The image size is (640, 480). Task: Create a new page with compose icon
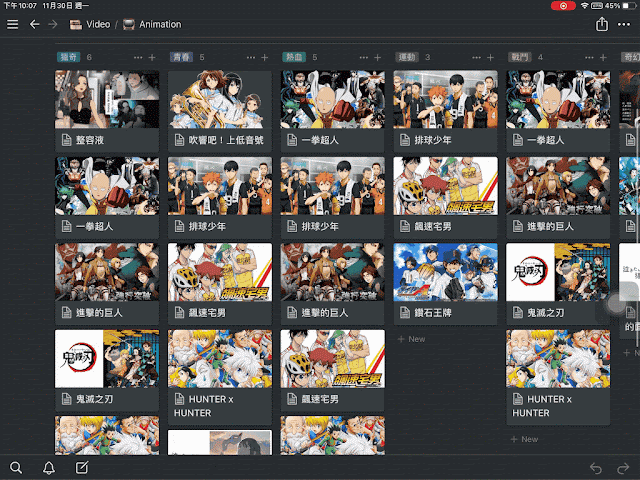82,467
